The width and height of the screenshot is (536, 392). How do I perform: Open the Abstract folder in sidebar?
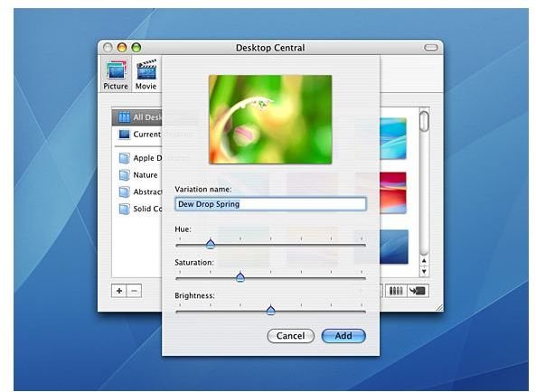136,191
